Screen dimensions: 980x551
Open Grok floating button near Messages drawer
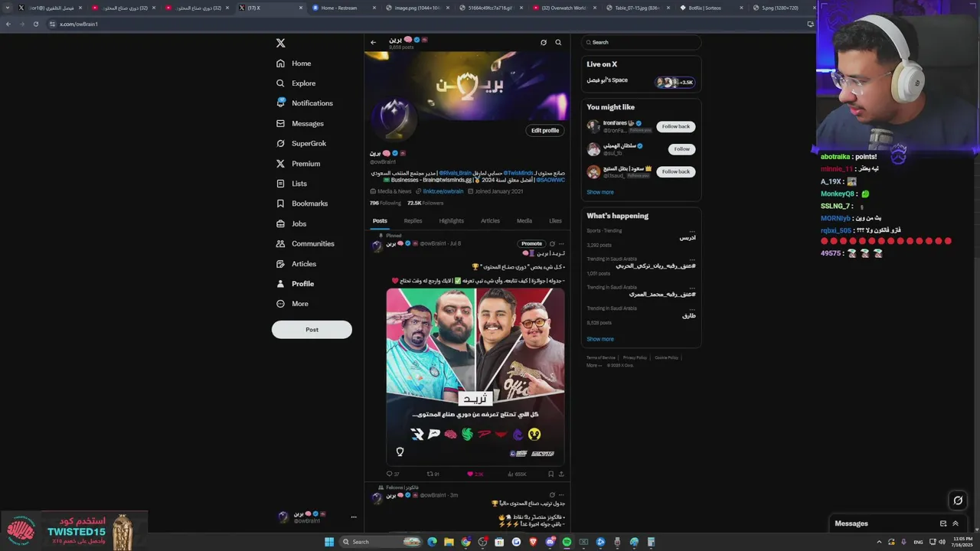(957, 500)
